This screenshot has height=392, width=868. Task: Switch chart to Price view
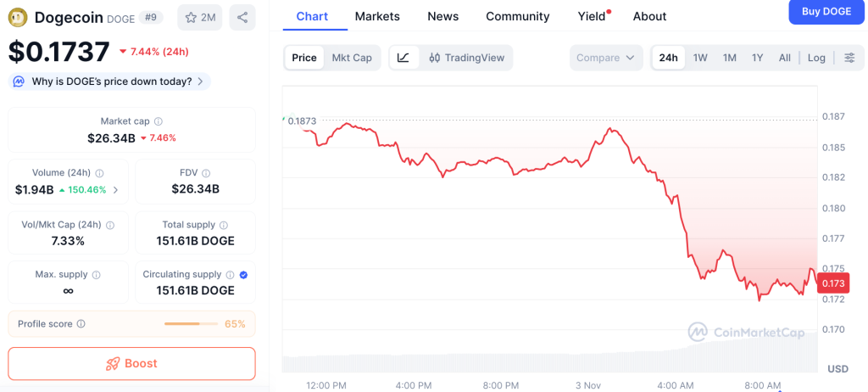[304, 58]
